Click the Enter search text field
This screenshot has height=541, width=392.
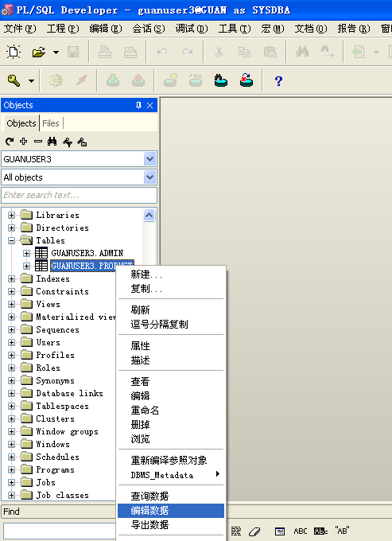coord(80,195)
